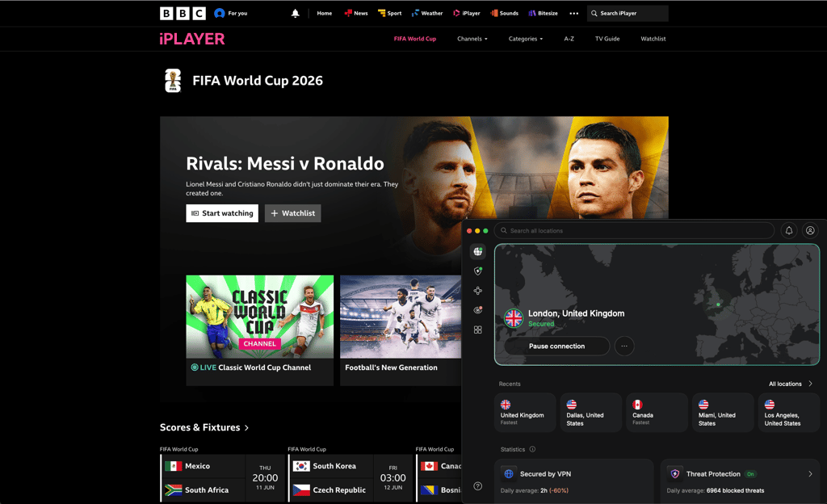Click Statistics info icon
827x504 pixels.
(533, 449)
